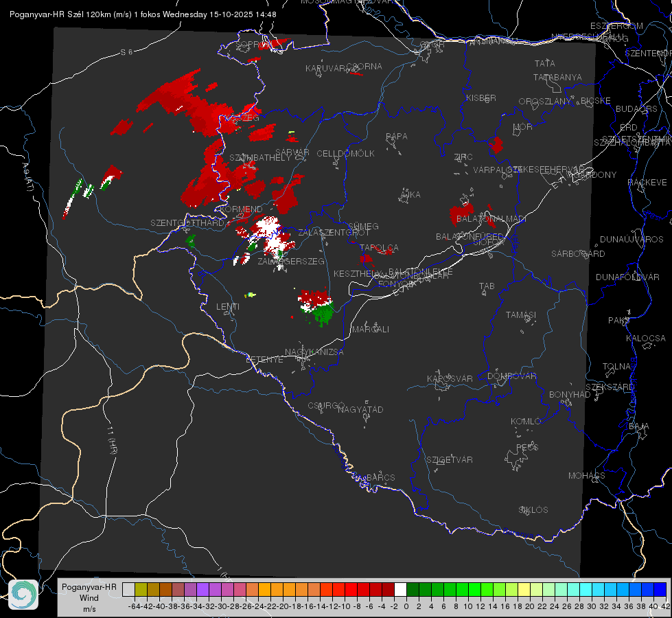Click the CSURGÓ town label
Viewport: 672px width, 618px height.
[x=326, y=406]
